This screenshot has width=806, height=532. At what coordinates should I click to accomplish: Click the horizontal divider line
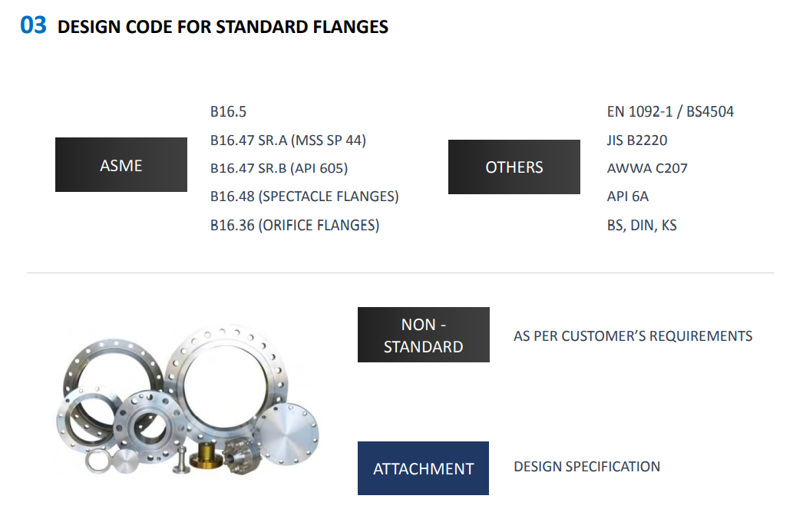[x=400, y=273]
